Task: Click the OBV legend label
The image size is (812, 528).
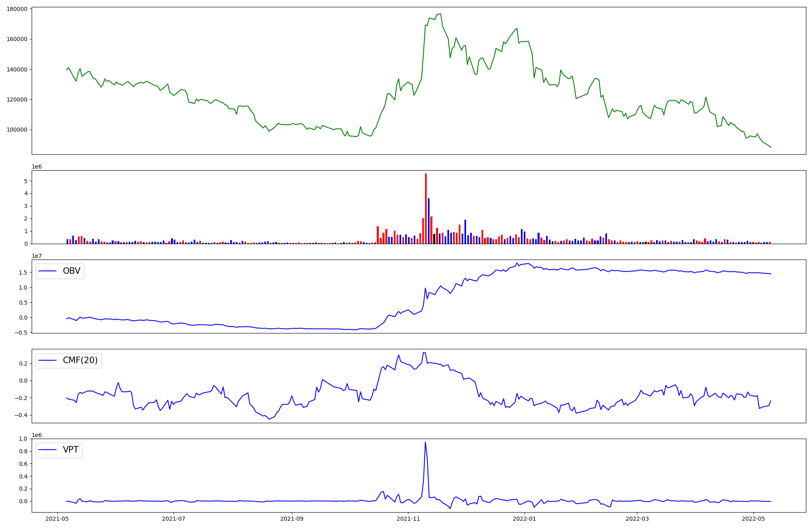Action: (x=71, y=271)
